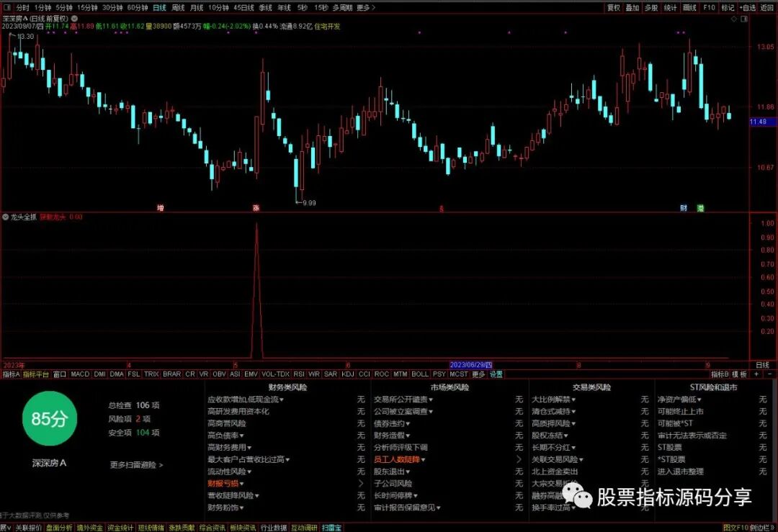Click the green 85分 score circle
Image resolution: width=778 pixels, height=532 pixels.
[49, 418]
